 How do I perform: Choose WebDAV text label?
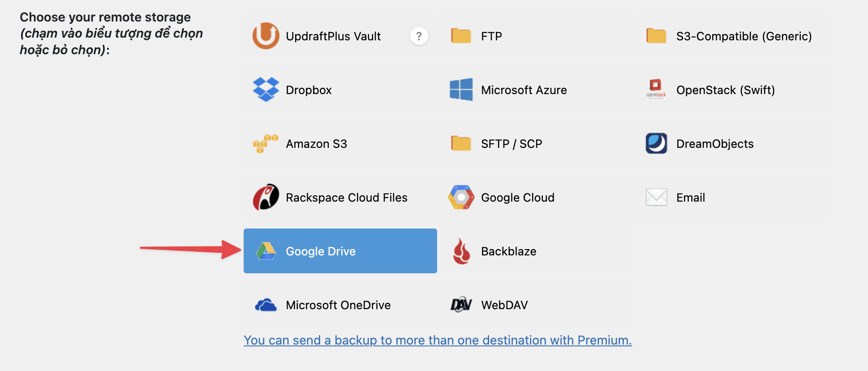point(504,305)
